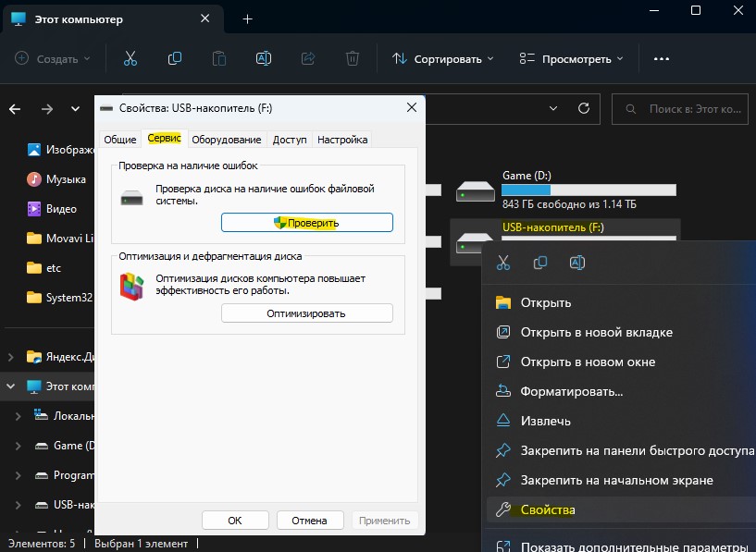The height and width of the screenshot is (552, 756).
Task: Open the Доступ tab
Action: coord(290,140)
